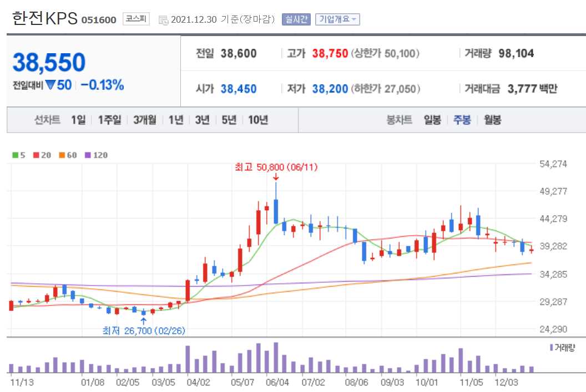
Task: Switch to 일봉 daily candle chart
Action: [x=432, y=120]
